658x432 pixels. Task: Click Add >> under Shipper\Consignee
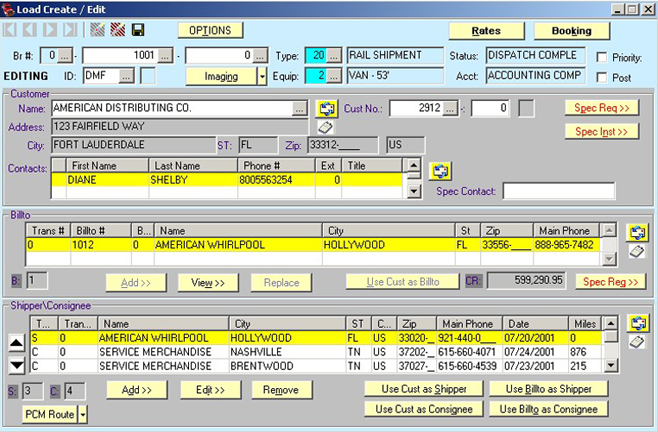[137, 390]
